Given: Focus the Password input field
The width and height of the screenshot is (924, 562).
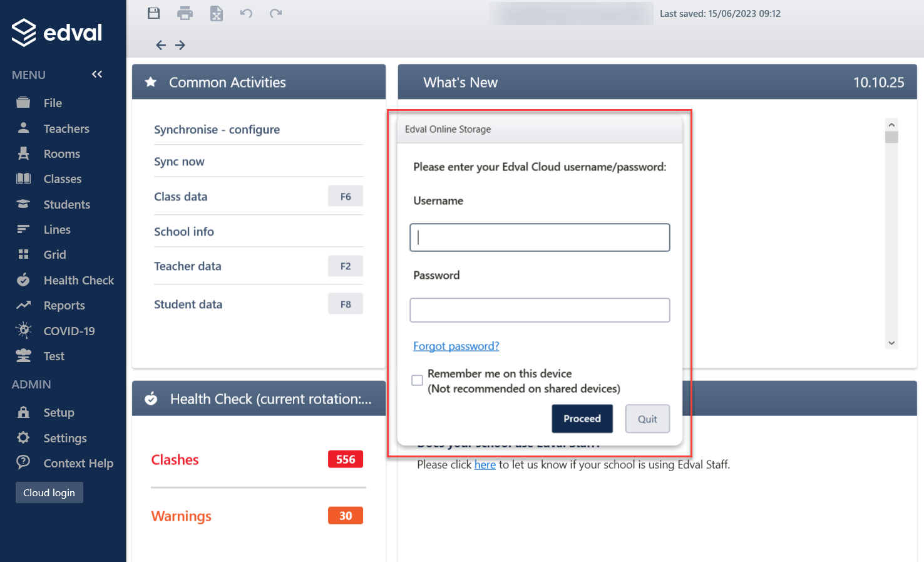Looking at the screenshot, I should (x=540, y=310).
